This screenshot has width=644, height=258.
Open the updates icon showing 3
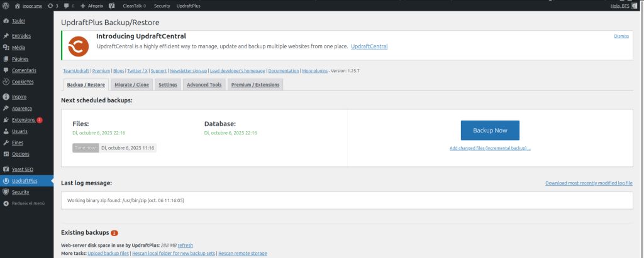click(x=53, y=6)
